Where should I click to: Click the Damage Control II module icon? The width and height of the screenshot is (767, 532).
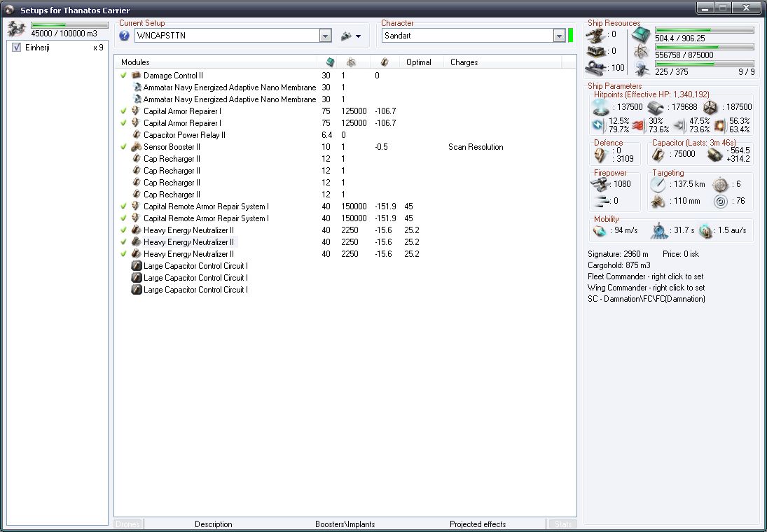(x=137, y=76)
